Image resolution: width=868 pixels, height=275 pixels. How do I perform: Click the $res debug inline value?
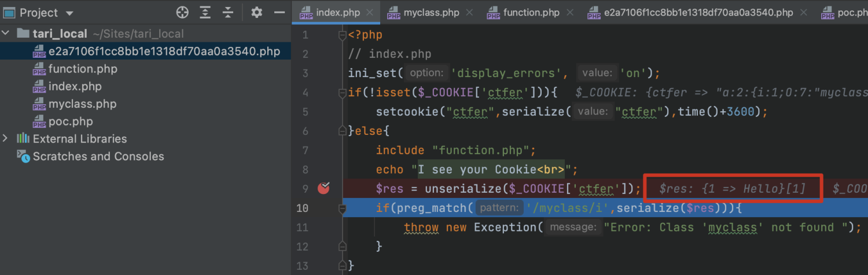tap(733, 188)
